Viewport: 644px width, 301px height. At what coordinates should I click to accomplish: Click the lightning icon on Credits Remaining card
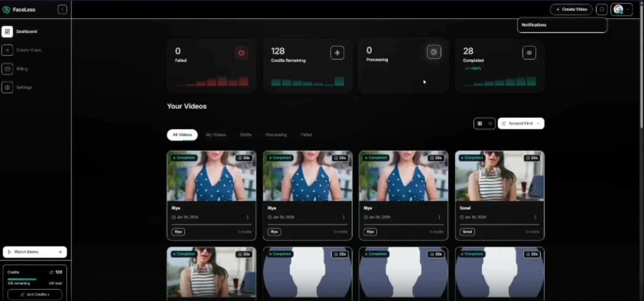coord(337,52)
